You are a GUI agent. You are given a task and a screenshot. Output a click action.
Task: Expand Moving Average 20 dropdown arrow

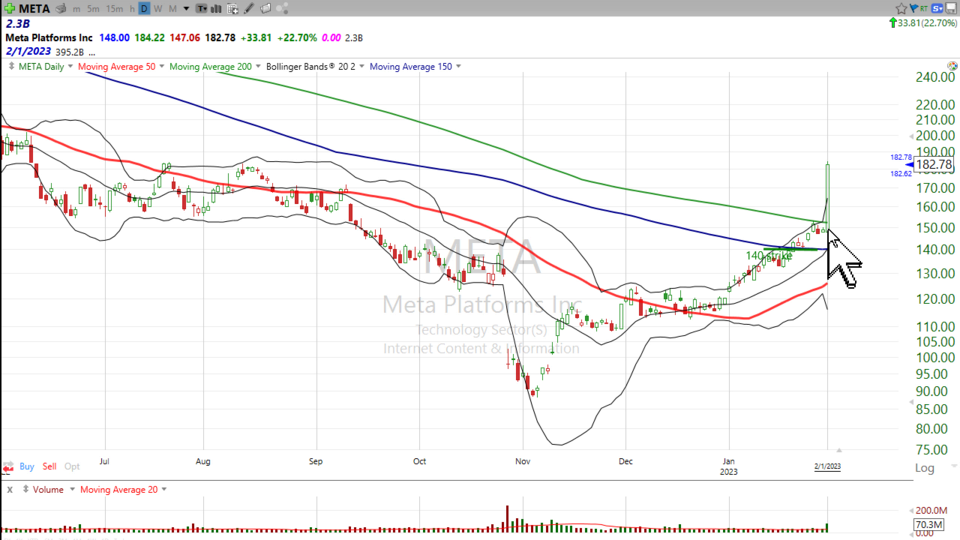click(x=163, y=489)
